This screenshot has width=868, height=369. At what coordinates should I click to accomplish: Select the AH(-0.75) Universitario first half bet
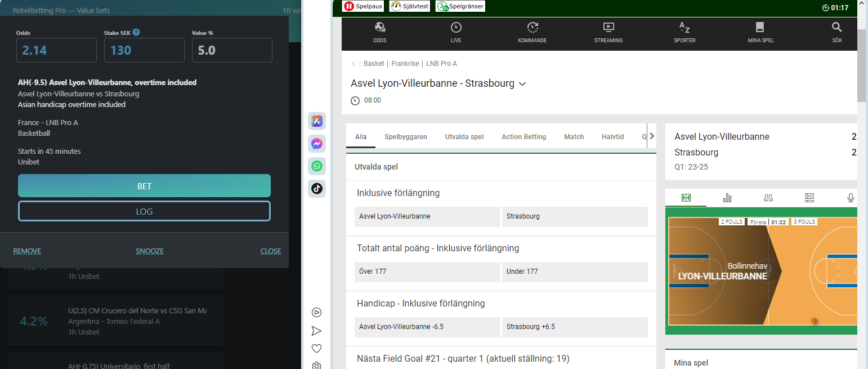tap(115, 361)
